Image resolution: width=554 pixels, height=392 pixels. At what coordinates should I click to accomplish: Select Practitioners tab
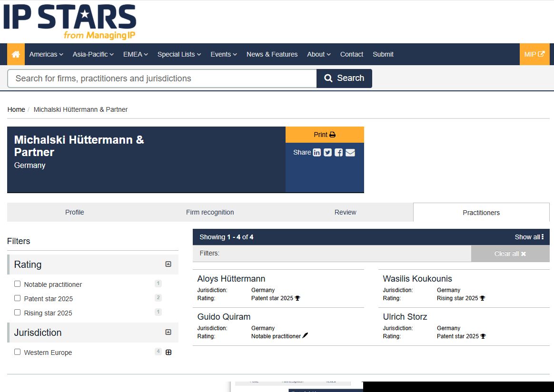pos(481,213)
